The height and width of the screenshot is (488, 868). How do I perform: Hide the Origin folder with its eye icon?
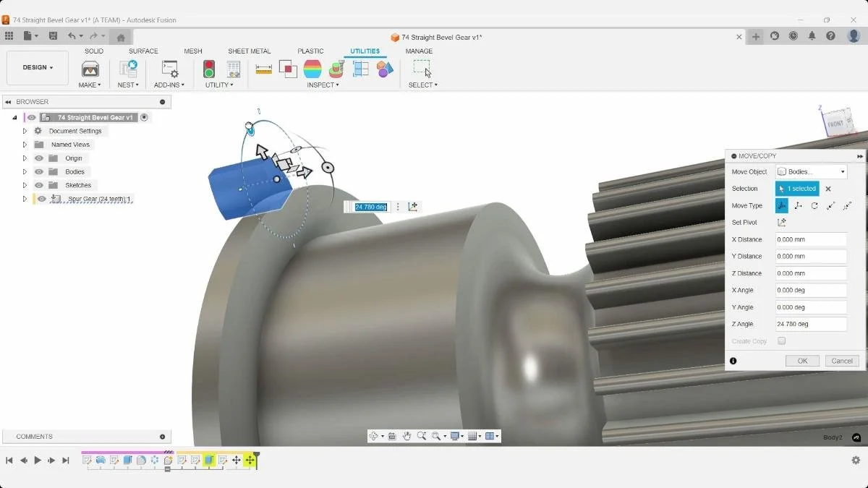tap(39, 158)
